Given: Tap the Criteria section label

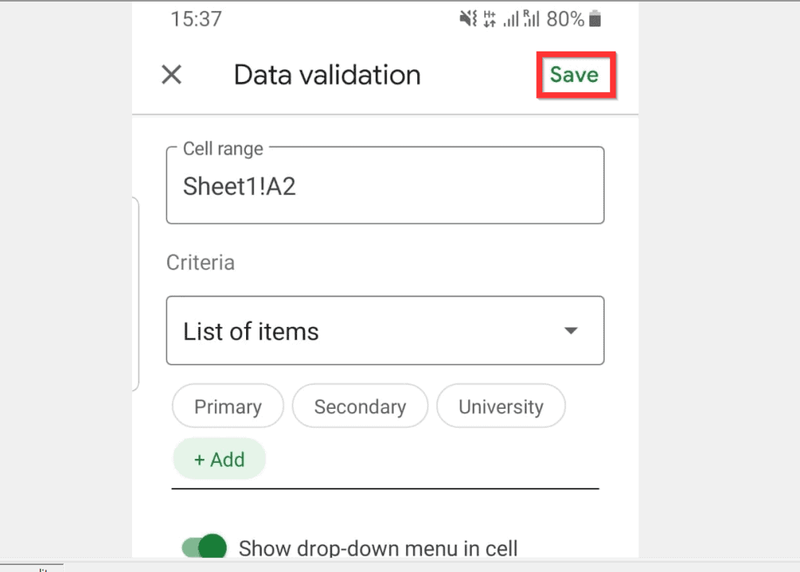Looking at the screenshot, I should pos(201,262).
